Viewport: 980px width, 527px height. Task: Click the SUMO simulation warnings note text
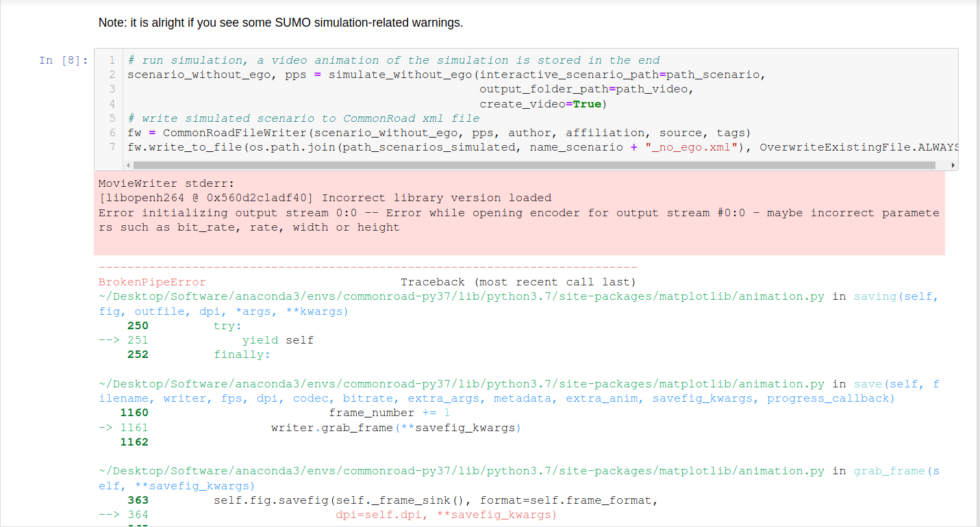pyautogui.click(x=281, y=23)
